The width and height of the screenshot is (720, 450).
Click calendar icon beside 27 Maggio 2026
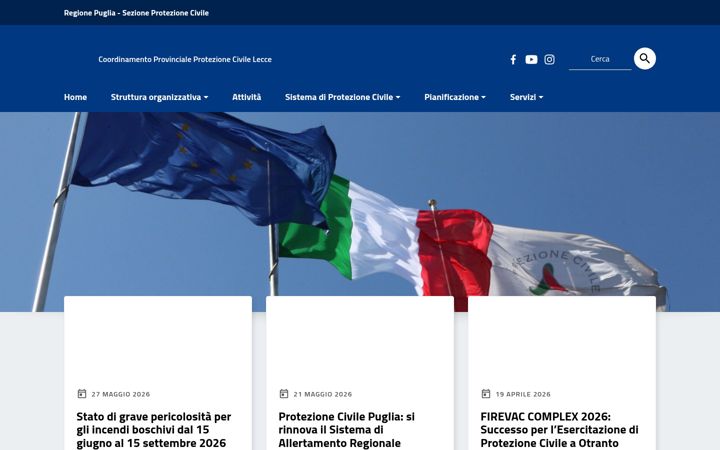(82, 394)
